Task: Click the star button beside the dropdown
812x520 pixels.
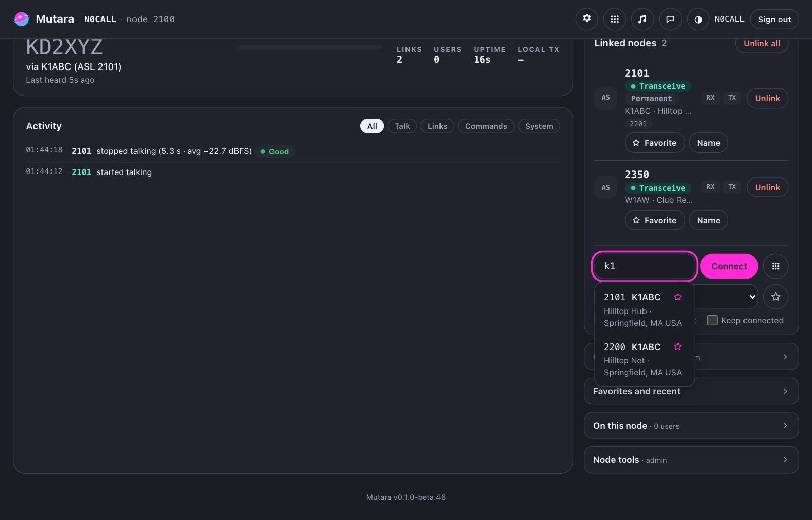Action: tap(775, 297)
